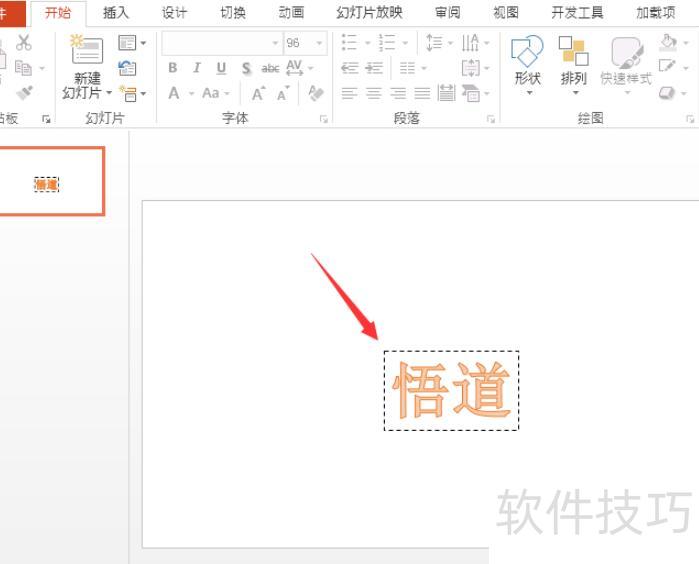
Task: Click the 悟道 text box on slide
Action: click(451, 391)
